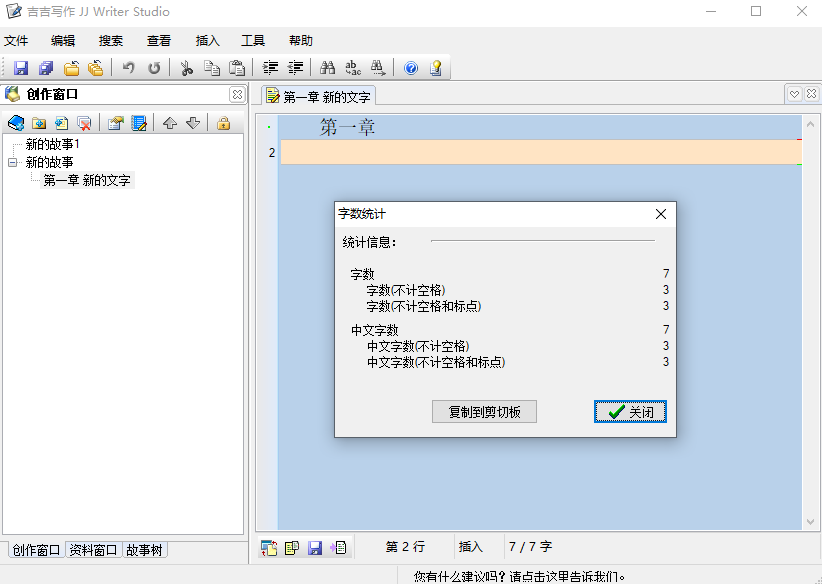822x584 pixels.
Task: Click the Undo arrow icon
Action: (128, 68)
